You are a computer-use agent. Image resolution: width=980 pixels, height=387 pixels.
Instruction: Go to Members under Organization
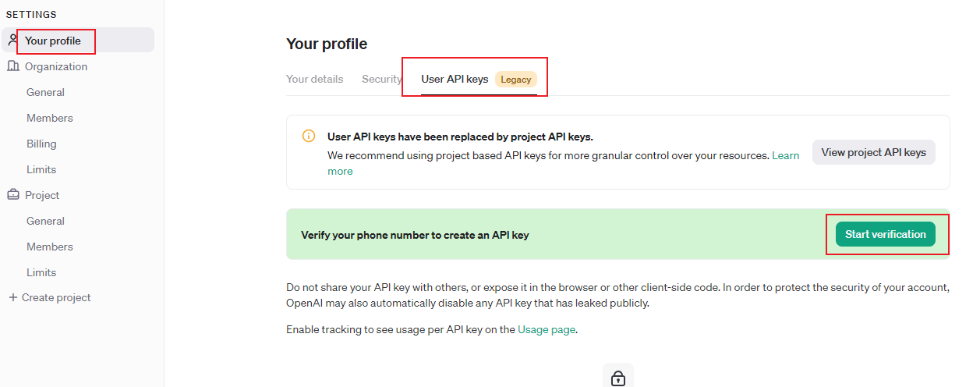click(x=49, y=118)
